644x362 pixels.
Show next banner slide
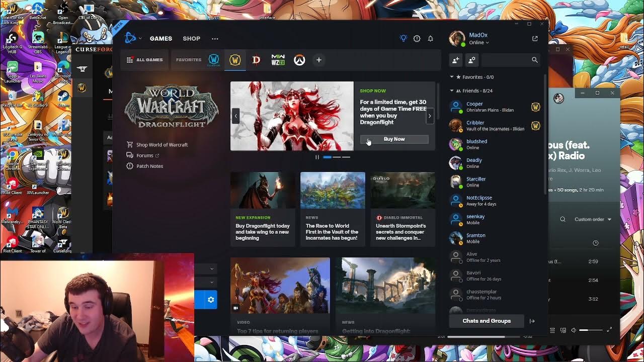(430, 116)
